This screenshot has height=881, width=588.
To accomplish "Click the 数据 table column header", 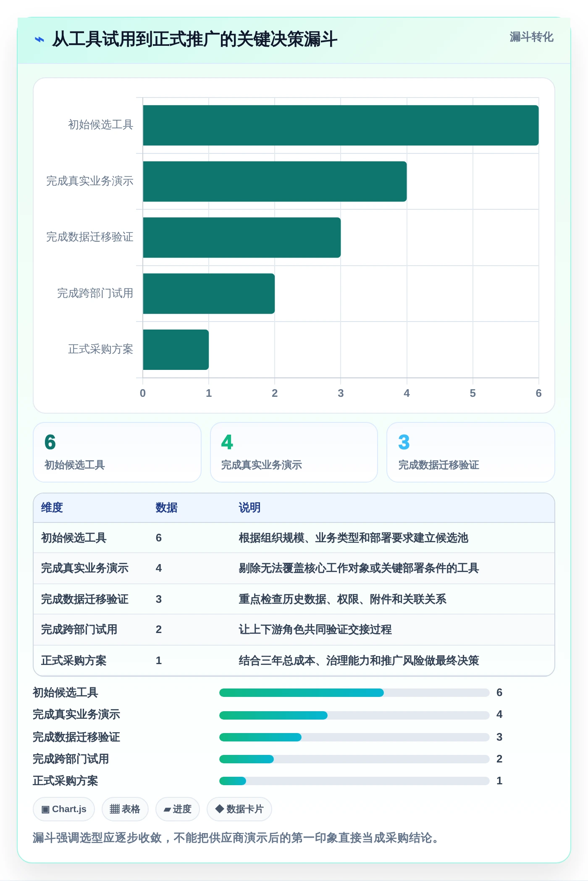I will (x=167, y=508).
